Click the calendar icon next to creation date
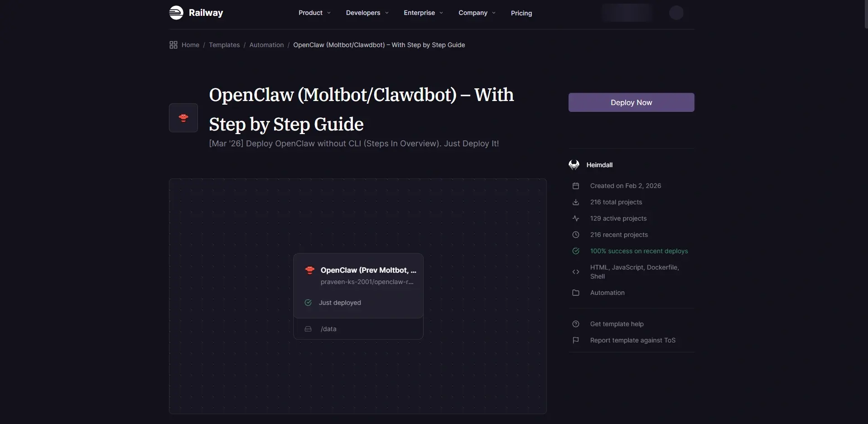Viewport: 868px width, 424px height. [x=575, y=186]
